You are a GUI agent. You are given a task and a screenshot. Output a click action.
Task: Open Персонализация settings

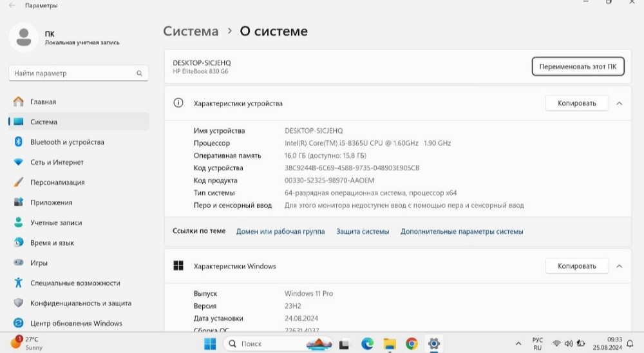pyautogui.click(x=78, y=182)
